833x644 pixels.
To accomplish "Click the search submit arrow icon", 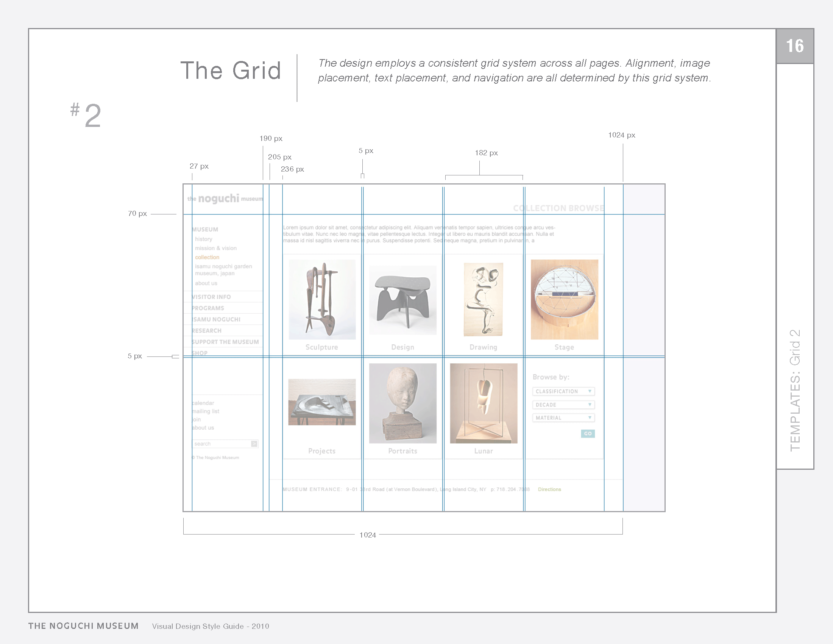I will click(x=254, y=444).
